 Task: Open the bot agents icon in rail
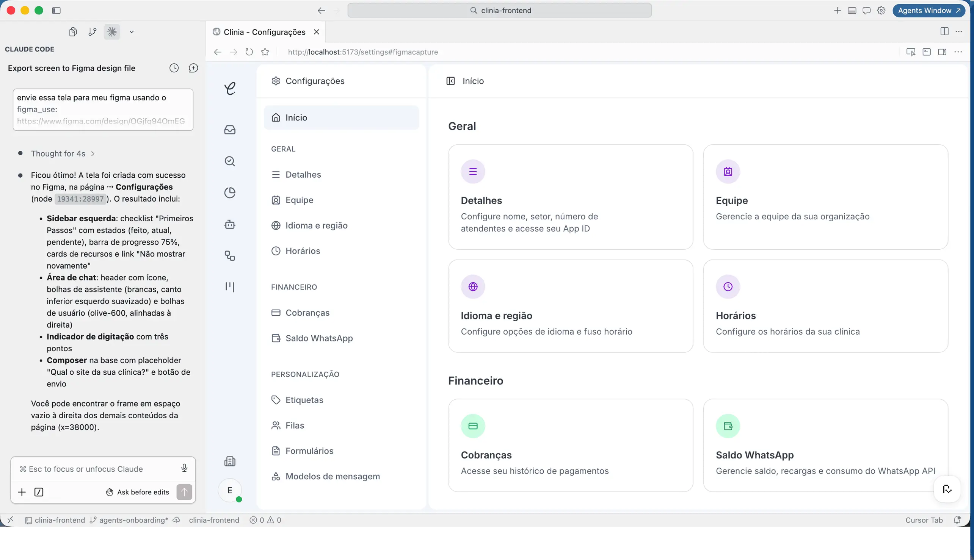pos(230,224)
